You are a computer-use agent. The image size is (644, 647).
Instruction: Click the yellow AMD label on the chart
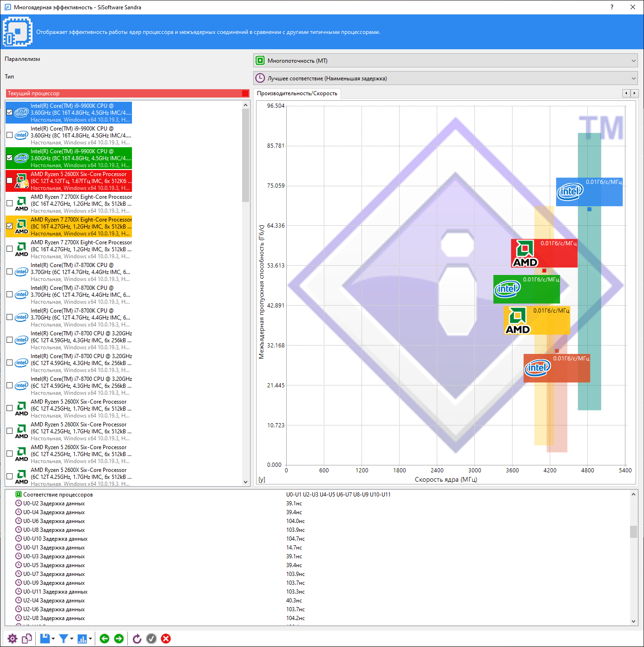537,320
